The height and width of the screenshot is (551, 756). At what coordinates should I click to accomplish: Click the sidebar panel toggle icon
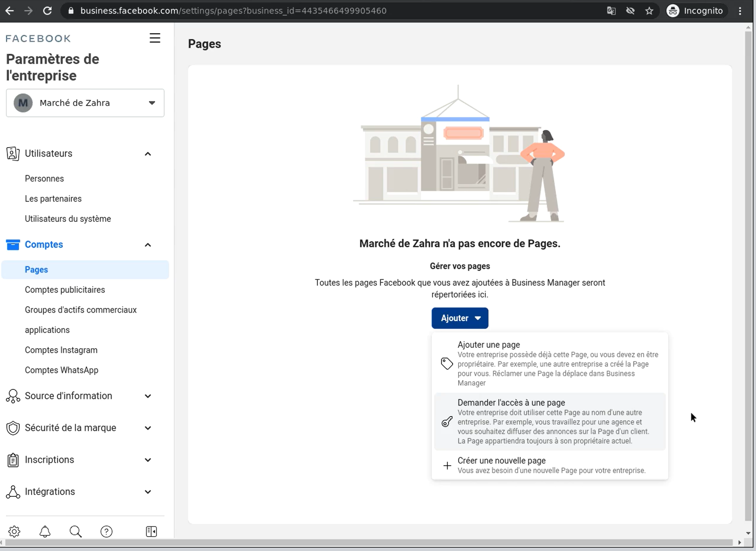(x=151, y=531)
